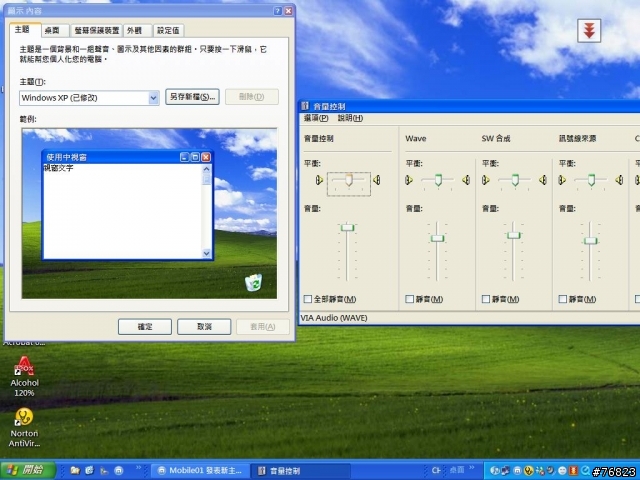Click left speaker icon of master balance
Image resolution: width=640 pixels, height=480 pixels.
[x=319, y=180]
